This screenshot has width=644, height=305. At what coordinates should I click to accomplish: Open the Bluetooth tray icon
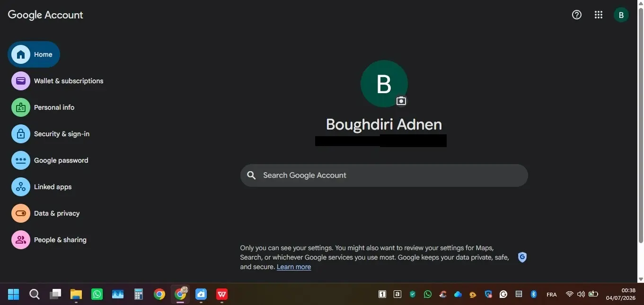533,294
